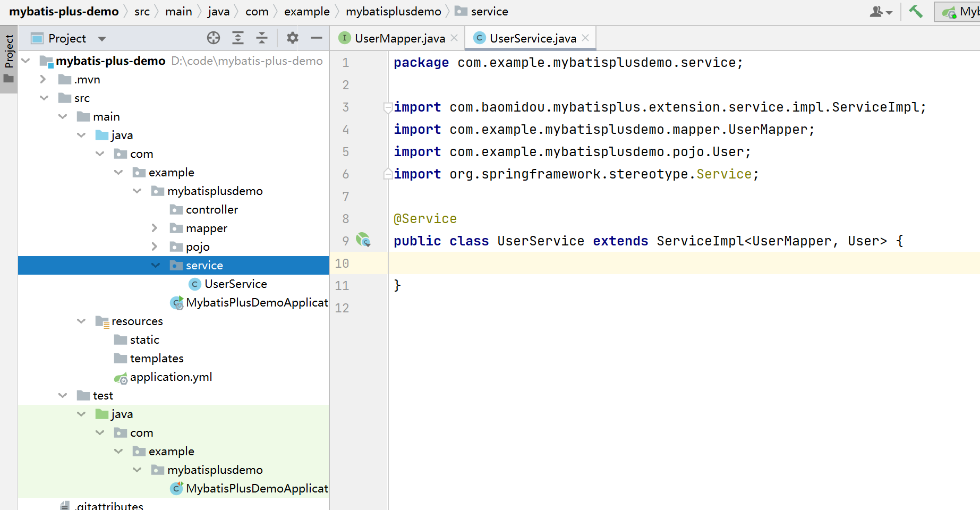
Task: Expand the .mvn folder
Action: (44, 80)
